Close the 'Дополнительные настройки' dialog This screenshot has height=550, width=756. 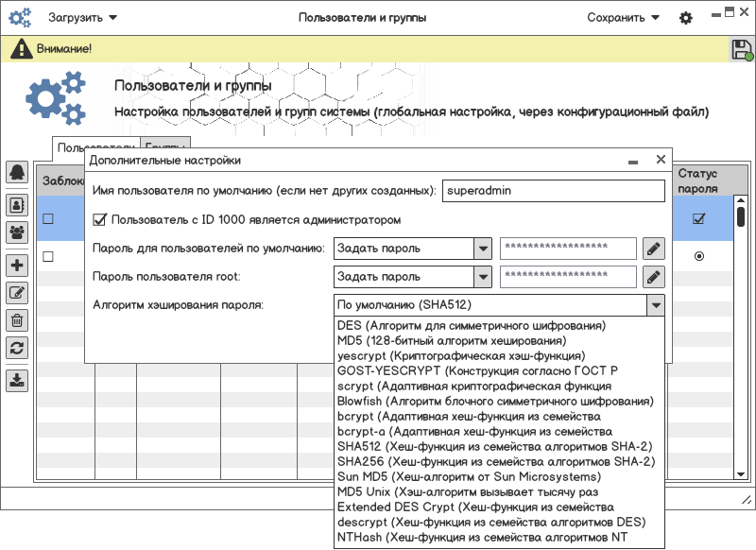pyautogui.click(x=661, y=161)
